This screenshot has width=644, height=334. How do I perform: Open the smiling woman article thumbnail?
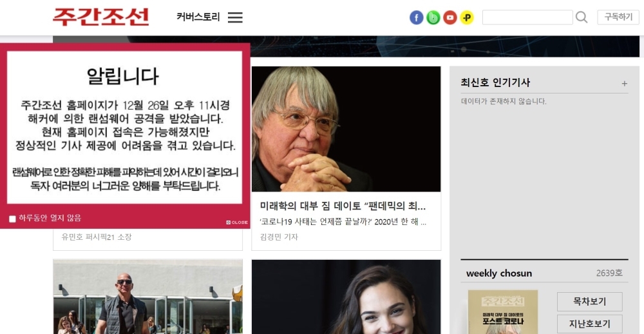coord(346,297)
